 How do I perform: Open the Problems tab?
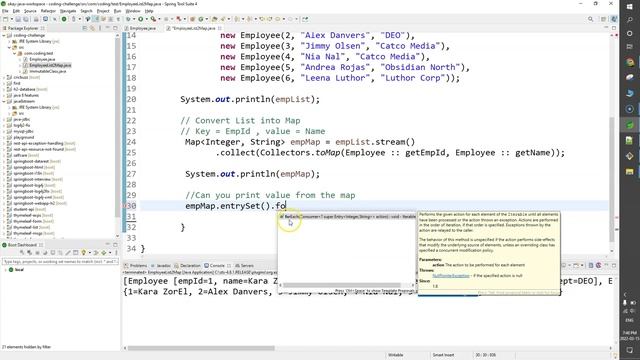tap(136, 266)
